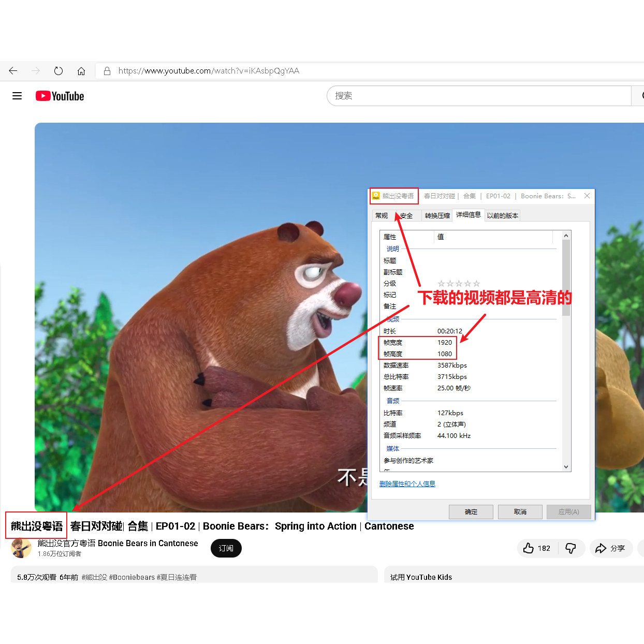Click the browser forward arrow
The width and height of the screenshot is (644, 644).
(36, 71)
